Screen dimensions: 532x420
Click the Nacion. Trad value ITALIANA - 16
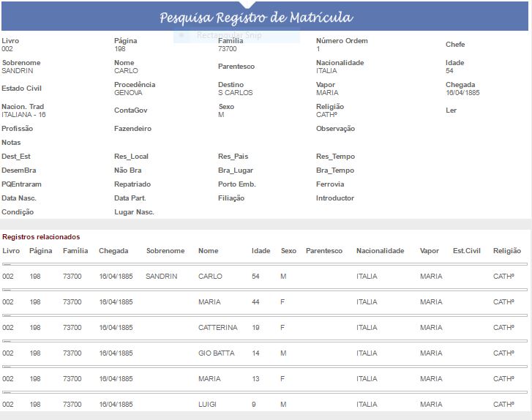[23, 115]
